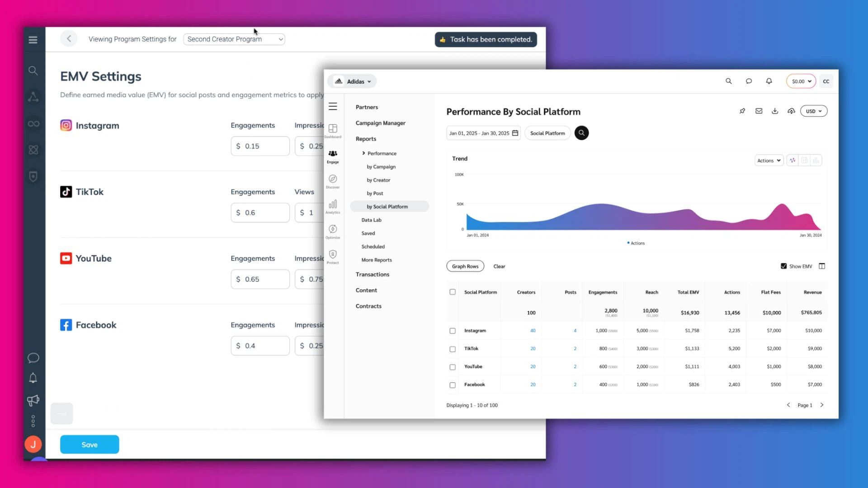The width and height of the screenshot is (868, 488).
Task: Check the Instagram row checkbox
Action: point(452,331)
